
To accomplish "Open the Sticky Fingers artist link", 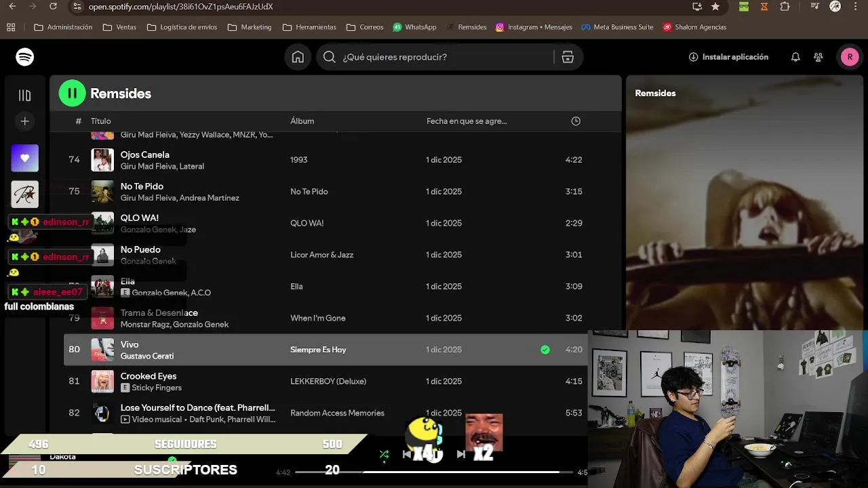I will (x=157, y=388).
